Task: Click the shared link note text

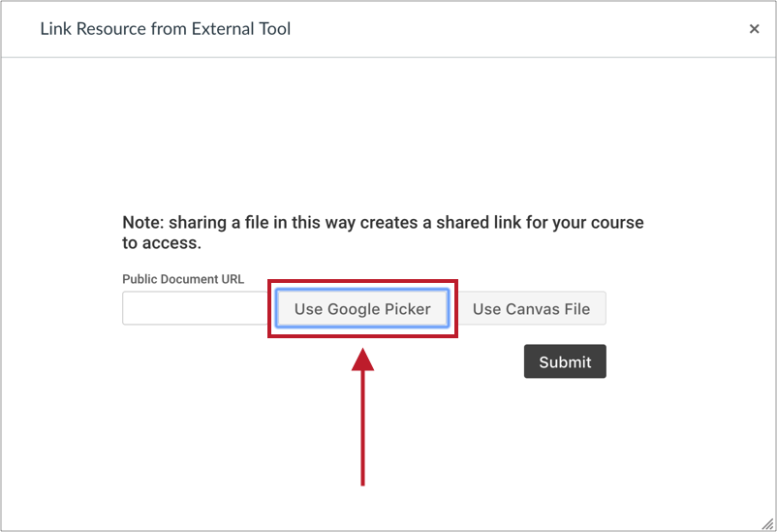Action: click(x=383, y=233)
